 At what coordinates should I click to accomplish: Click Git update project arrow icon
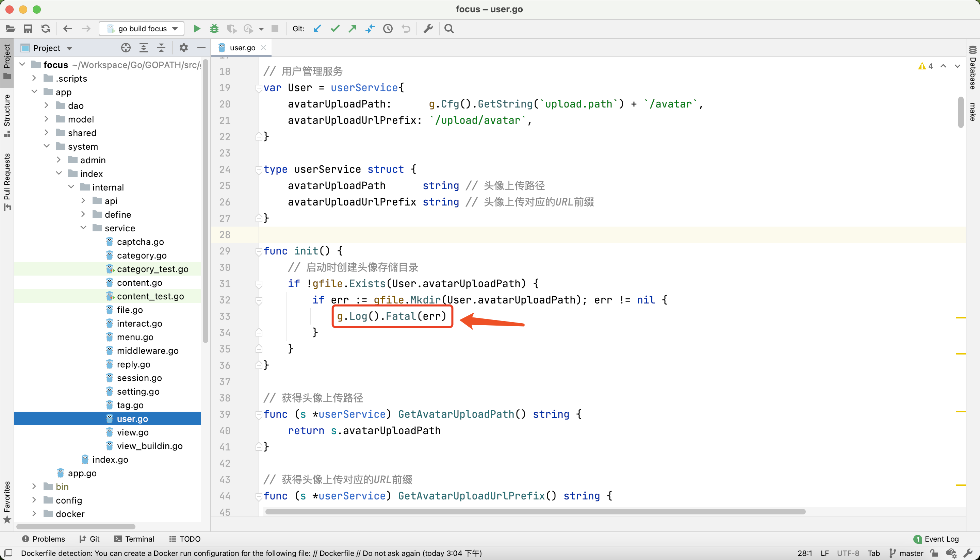pos(317,29)
